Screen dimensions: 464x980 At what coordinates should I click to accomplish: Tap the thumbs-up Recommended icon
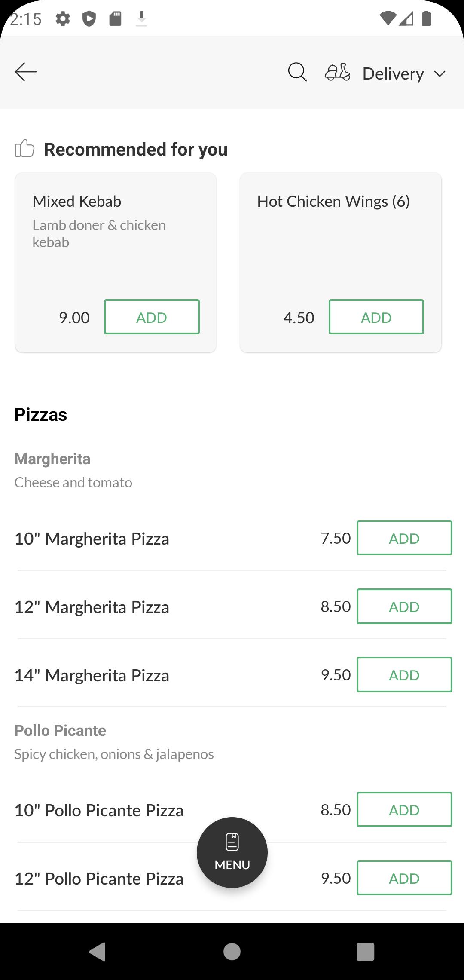point(24,149)
